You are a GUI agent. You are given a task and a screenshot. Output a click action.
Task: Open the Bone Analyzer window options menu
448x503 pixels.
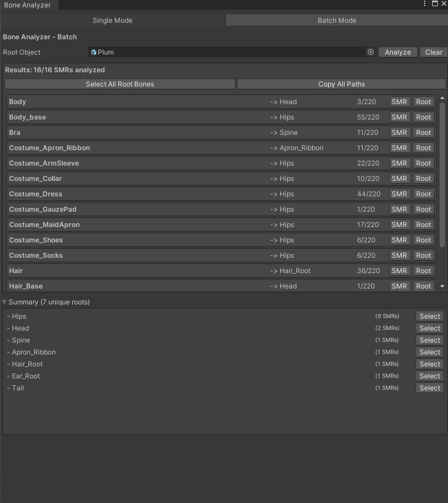pos(425,4)
